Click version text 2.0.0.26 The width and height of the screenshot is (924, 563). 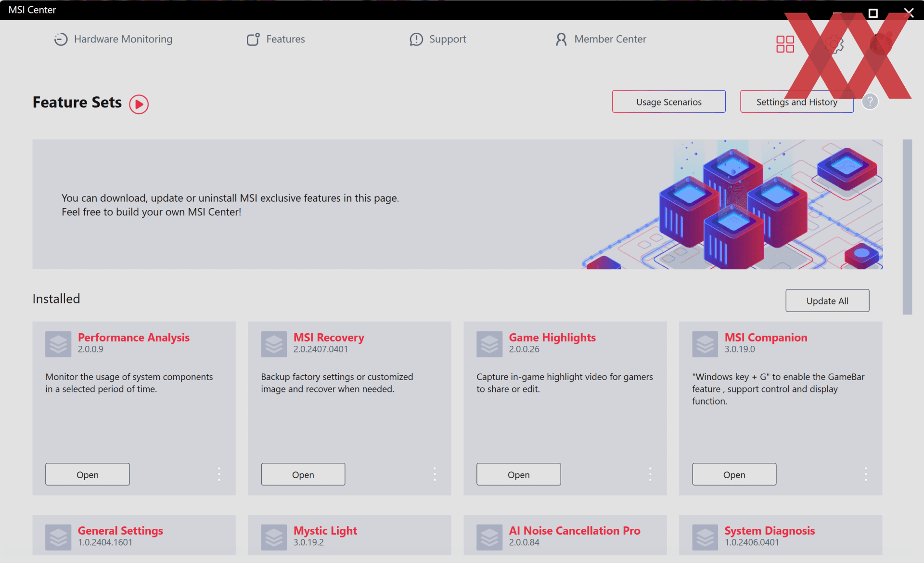(524, 349)
